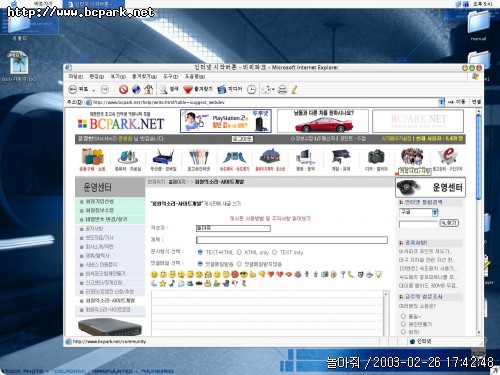Open the 즐겨찾기 menu in the menu bar
The width and height of the screenshot is (500, 375).
pos(144,76)
